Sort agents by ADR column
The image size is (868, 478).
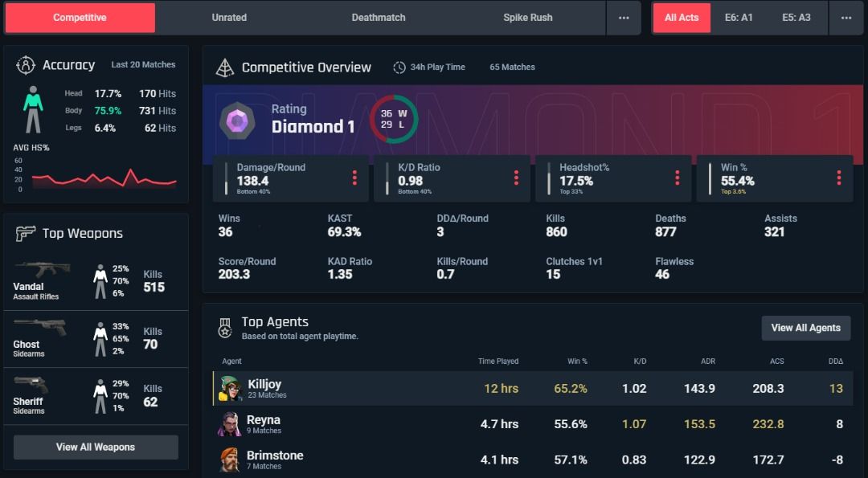coord(708,362)
